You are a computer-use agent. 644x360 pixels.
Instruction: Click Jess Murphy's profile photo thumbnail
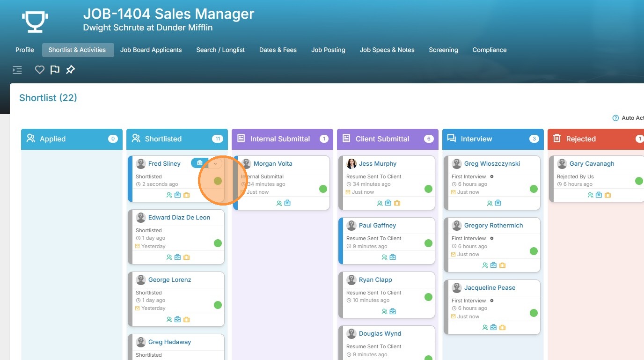click(x=351, y=164)
